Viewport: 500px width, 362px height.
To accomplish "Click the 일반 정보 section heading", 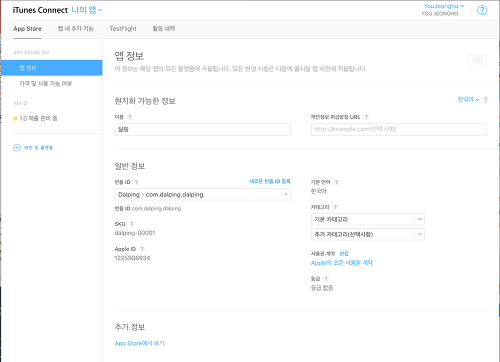I will point(130,166).
